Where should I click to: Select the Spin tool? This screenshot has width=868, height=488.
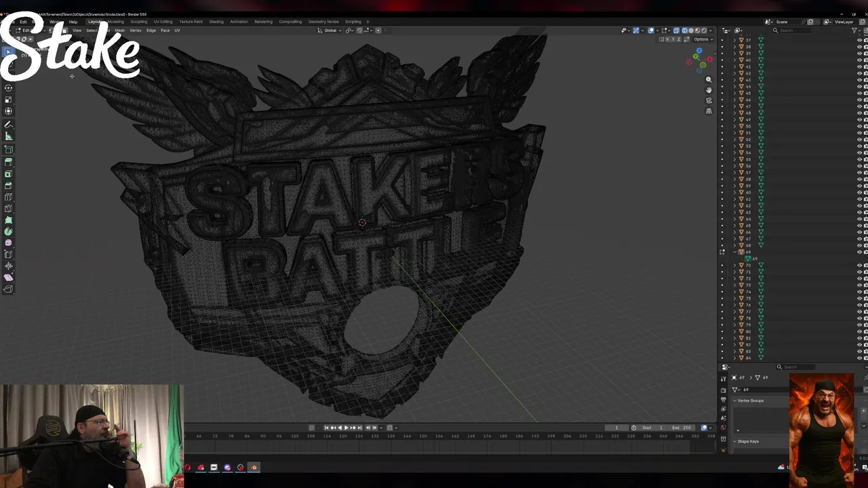[8, 231]
